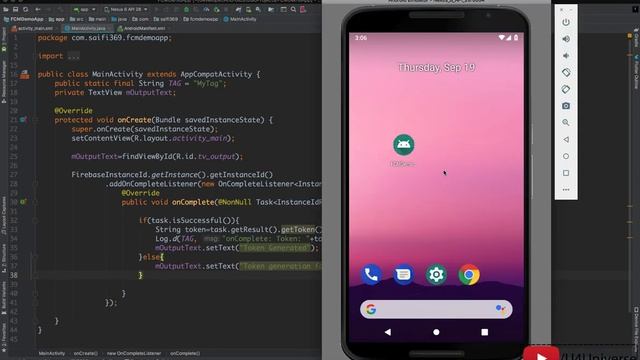Collapse the else block fold at line 36
The height and width of the screenshot is (360, 640).
tap(36, 257)
